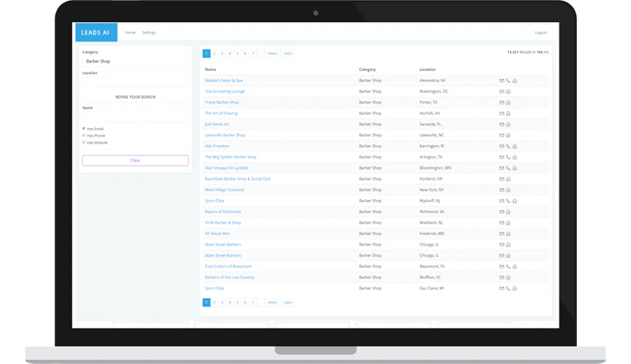Screen dimensions: 631x364
Task: Click the Location input field
Action: [135, 82]
